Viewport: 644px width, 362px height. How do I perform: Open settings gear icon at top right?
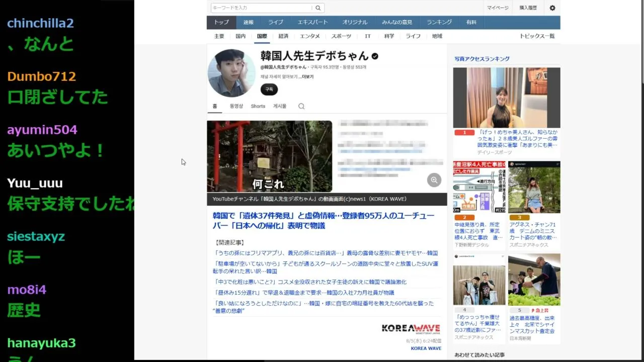[552, 8]
